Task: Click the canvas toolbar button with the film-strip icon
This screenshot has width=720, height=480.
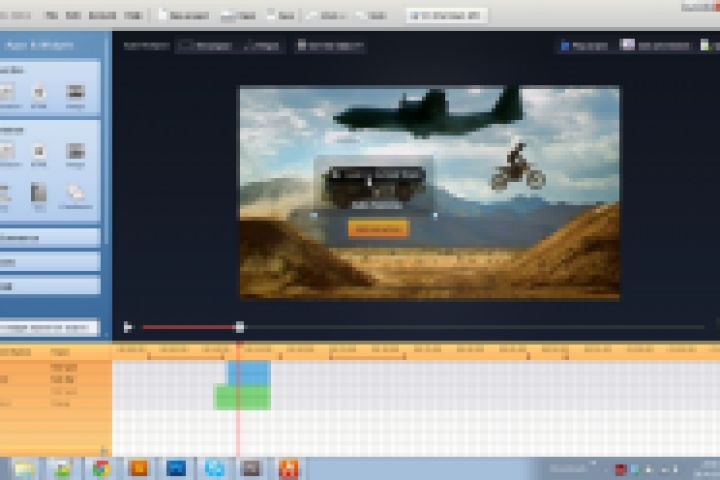Action: click(330, 45)
